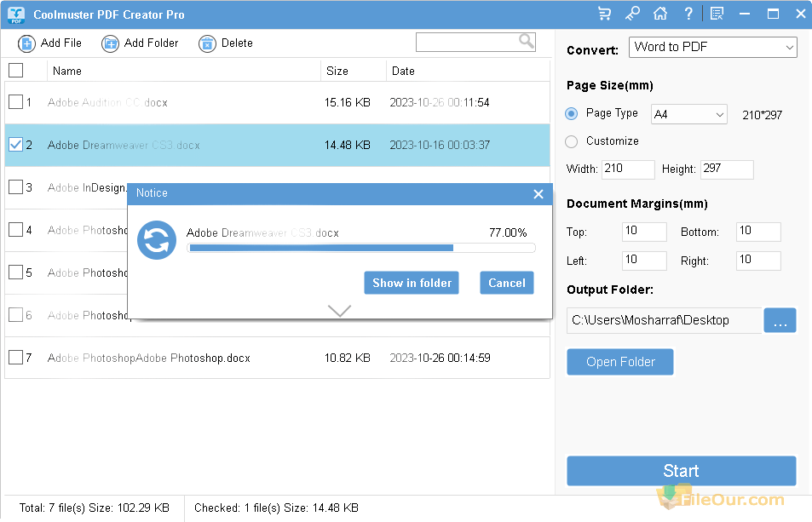Open help question mark icon

(688, 14)
